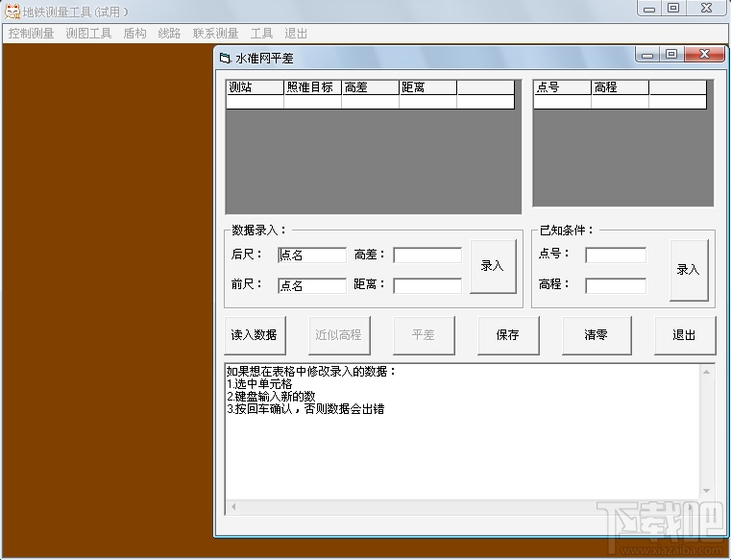This screenshot has width=731, height=560.
Task: Click the 读入数据 button
Action: click(x=255, y=335)
